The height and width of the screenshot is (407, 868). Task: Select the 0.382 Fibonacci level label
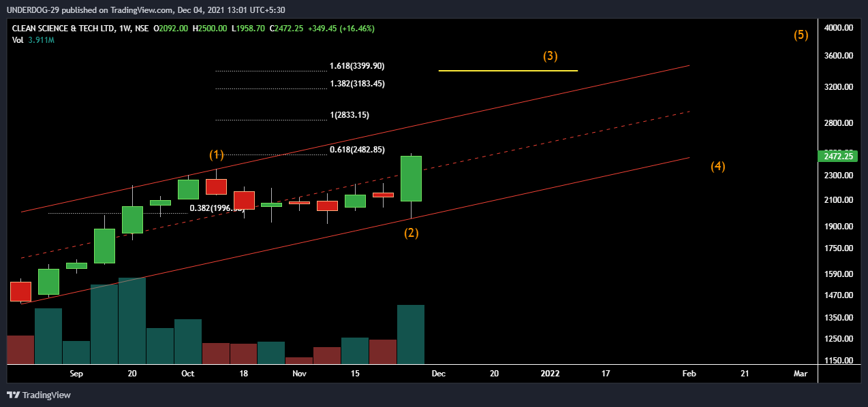click(x=217, y=208)
